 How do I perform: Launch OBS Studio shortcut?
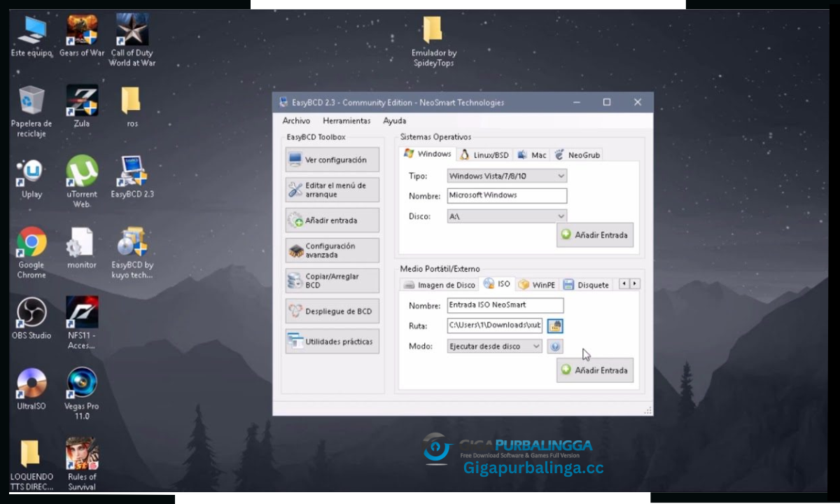point(31,318)
